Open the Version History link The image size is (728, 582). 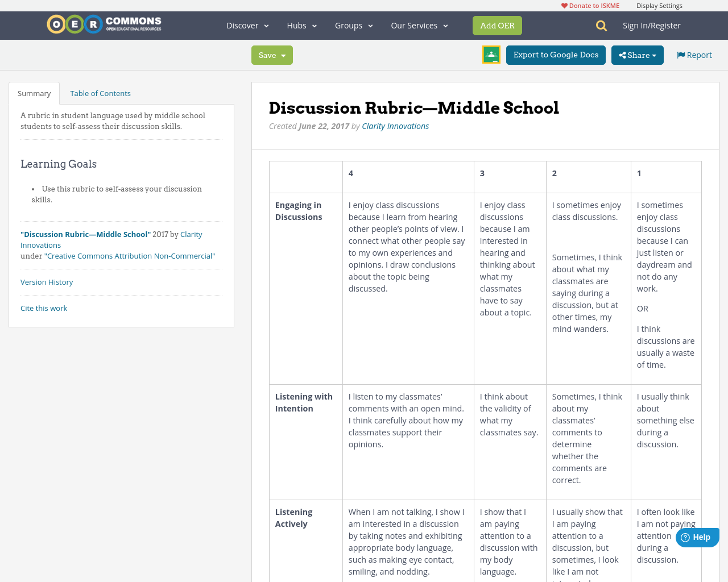[x=47, y=281]
